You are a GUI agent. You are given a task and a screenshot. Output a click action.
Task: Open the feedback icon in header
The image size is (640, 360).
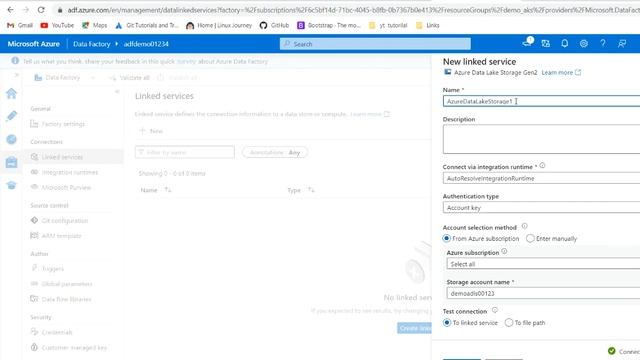pos(622,43)
